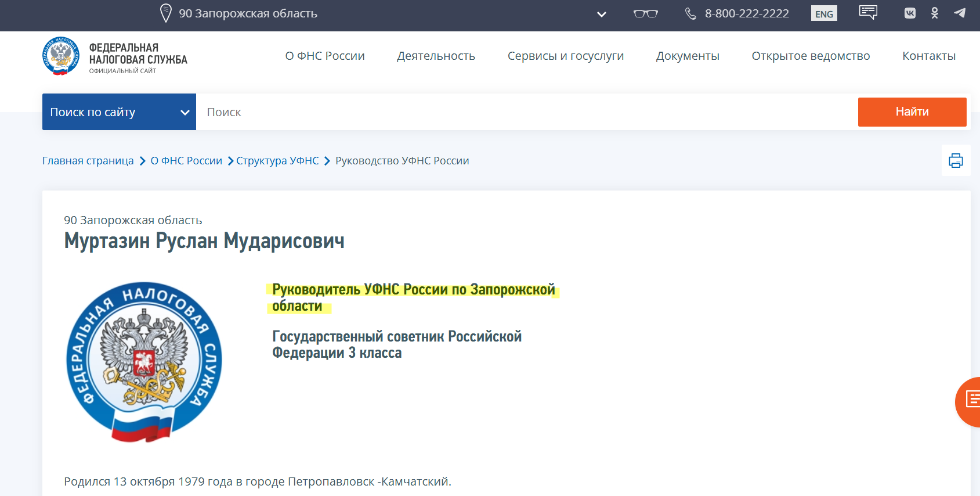Go to 'О ФНС России' breadcrumb
Image resolution: width=980 pixels, height=496 pixels.
(186, 161)
